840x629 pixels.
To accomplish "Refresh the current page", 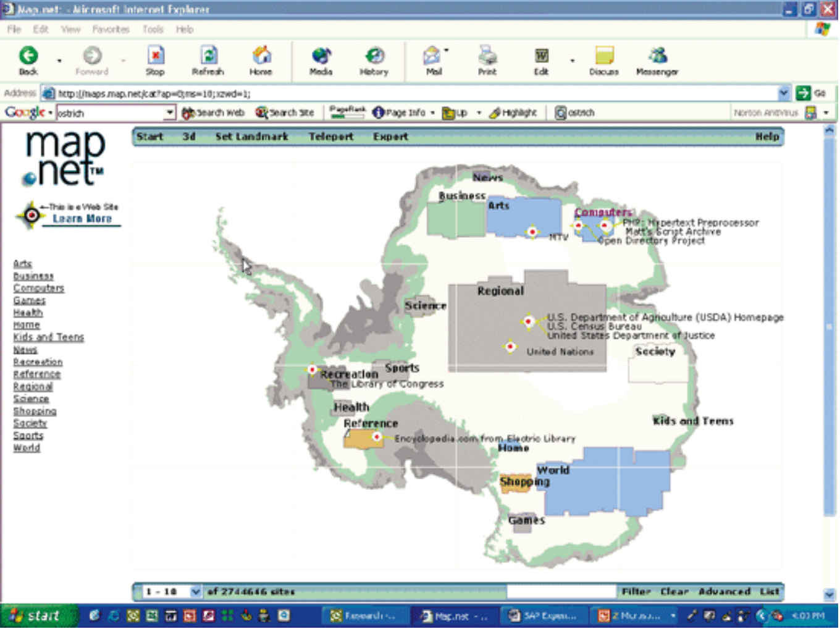I will point(208,56).
